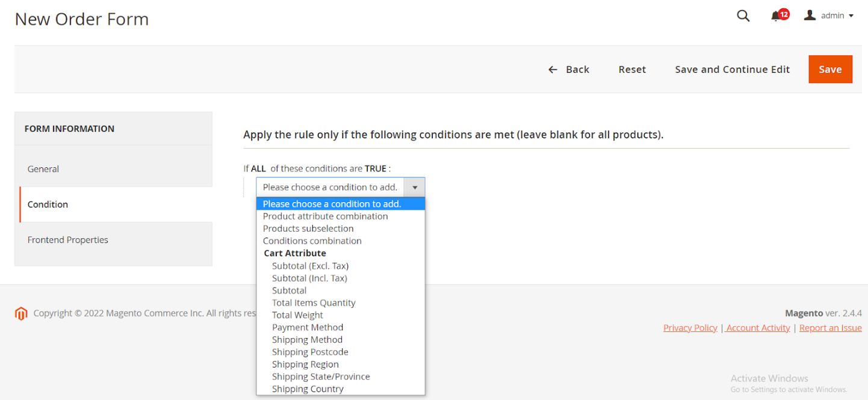Image resolution: width=868 pixels, height=400 pixels.
Task: Toggle the ALL condition aggregator
Action: click(258, 168)
